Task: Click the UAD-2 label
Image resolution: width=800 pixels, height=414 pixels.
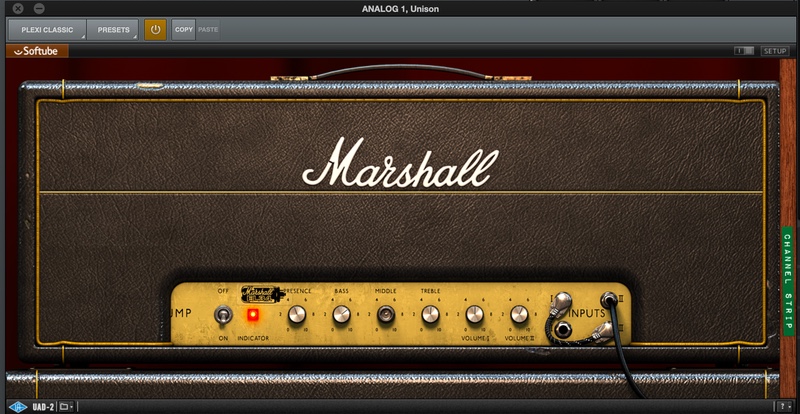Action: tap(43, 407)
